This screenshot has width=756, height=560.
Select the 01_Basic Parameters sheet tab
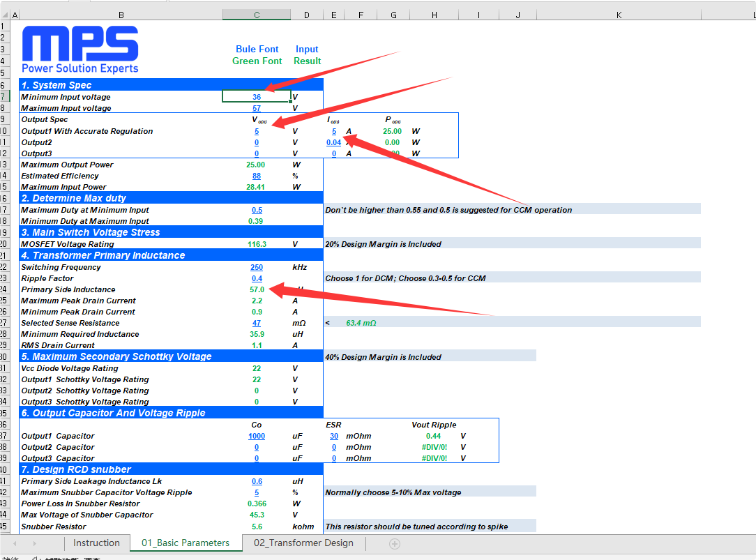(186, 543)
